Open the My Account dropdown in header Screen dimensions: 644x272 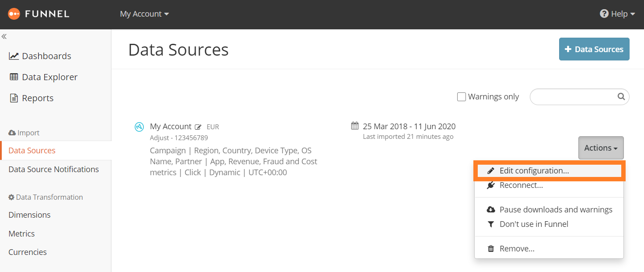point(144,14)
